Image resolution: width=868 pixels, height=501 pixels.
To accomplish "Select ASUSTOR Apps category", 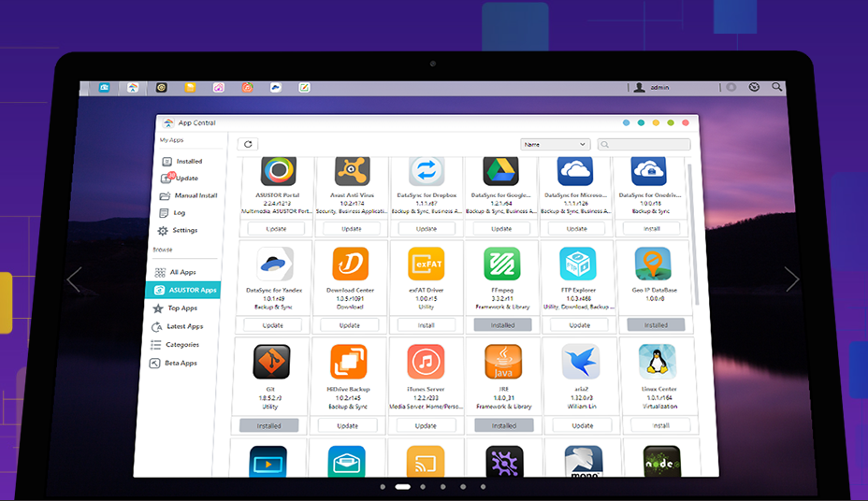I will tap(182, 290).
